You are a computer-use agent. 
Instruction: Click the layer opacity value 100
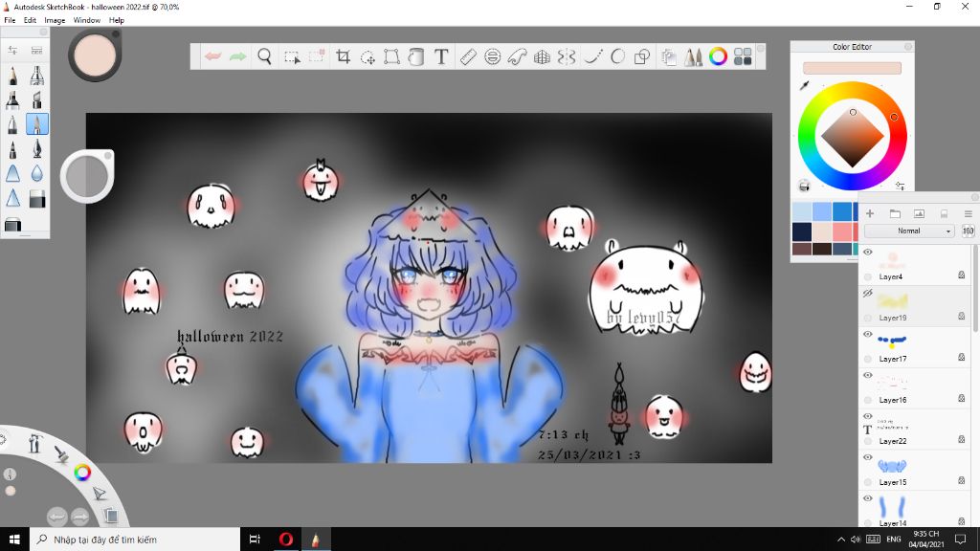pyautogui.click(x=969, y=231)
